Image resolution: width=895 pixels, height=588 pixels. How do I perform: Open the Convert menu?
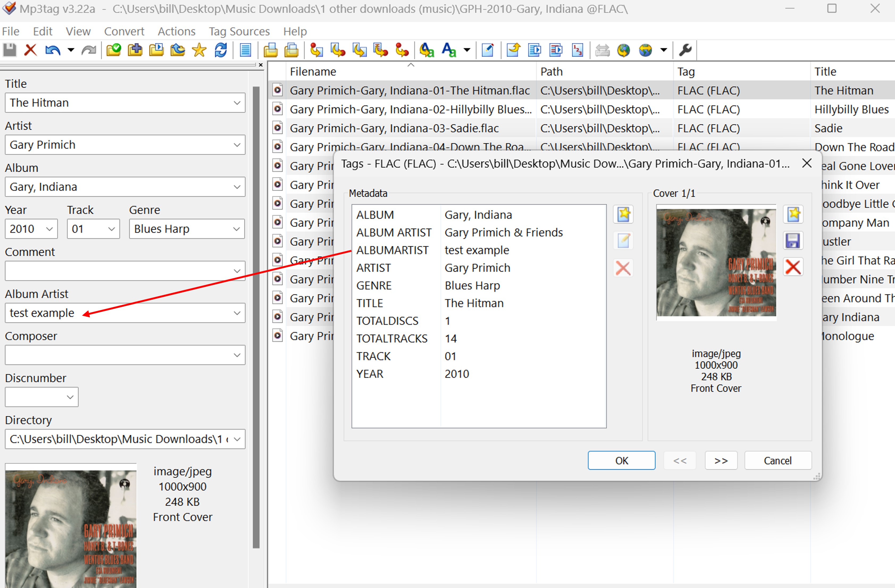coord(124,31)
